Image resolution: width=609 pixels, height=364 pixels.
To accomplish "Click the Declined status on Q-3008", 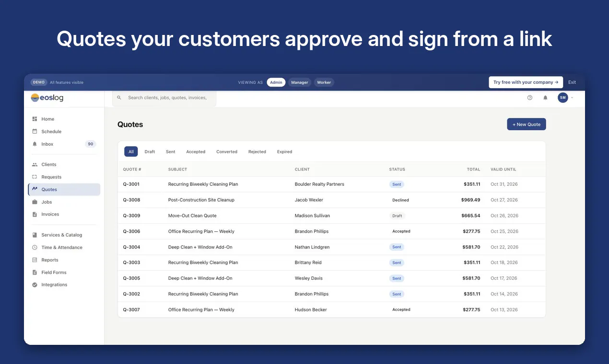I will (400, 200).
